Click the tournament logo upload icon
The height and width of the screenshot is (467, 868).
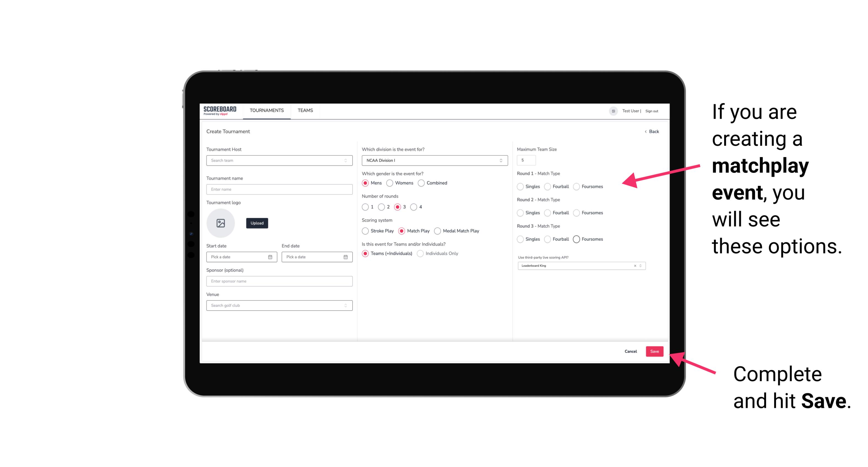click(221, 223)
